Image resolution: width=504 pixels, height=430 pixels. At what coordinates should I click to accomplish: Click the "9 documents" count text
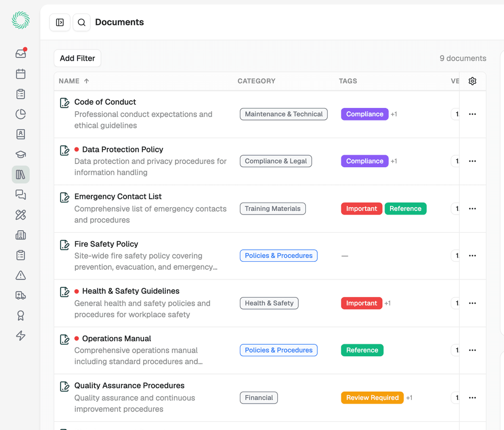coord(463,58)
